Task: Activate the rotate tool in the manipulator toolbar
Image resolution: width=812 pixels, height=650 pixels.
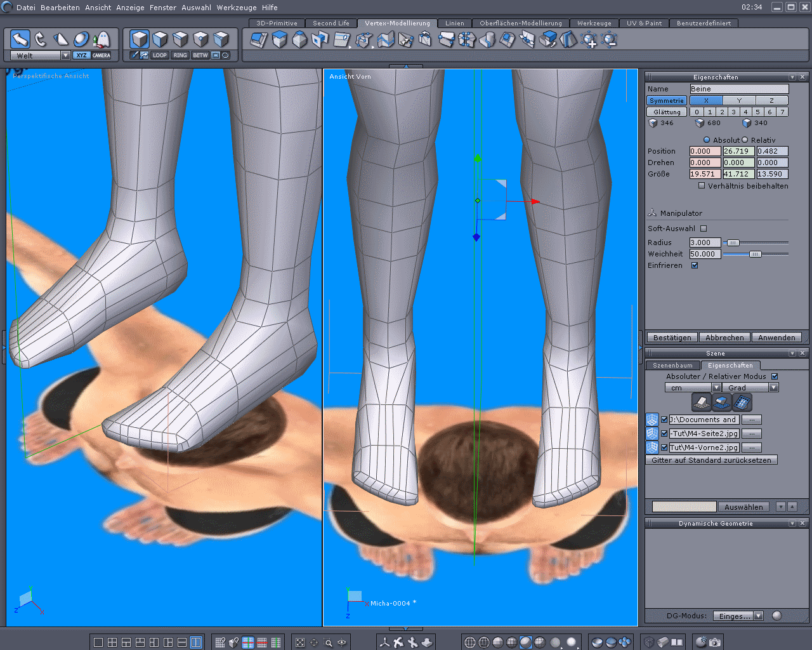Action: coord(40,39)
